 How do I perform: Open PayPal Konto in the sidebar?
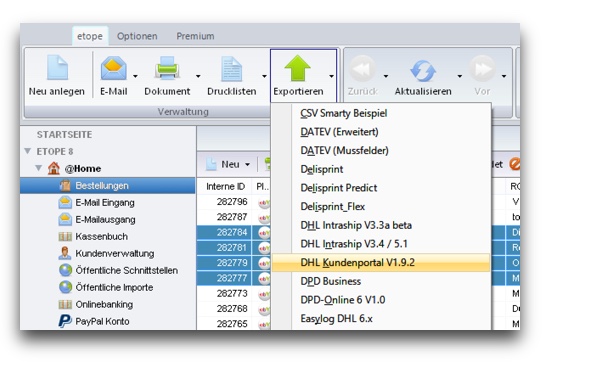102,322
